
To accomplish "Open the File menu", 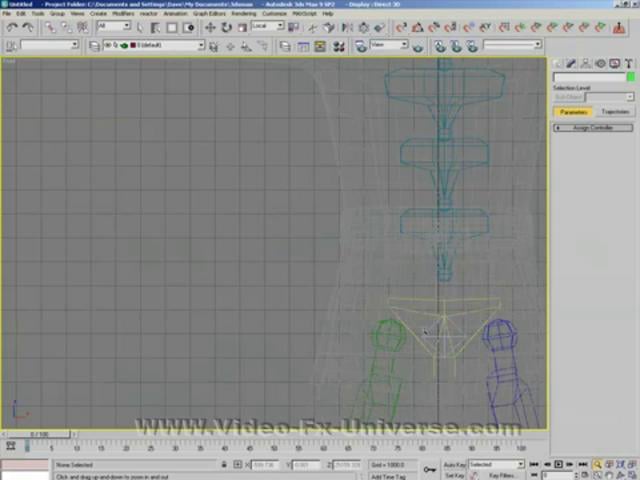I will coord(7,13).
